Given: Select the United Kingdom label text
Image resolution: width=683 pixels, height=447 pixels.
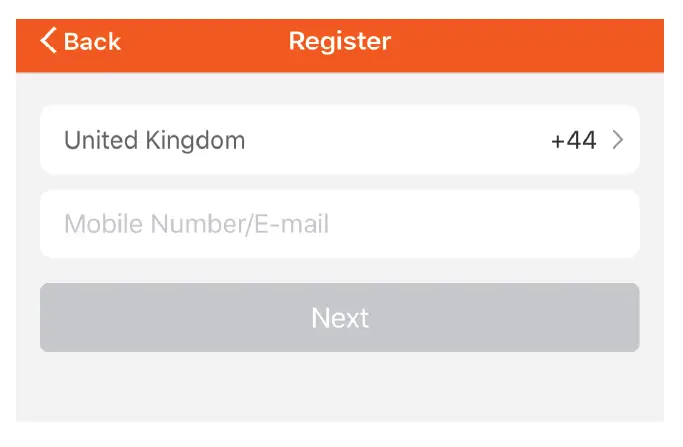Looking at the screenshot, I should coord(154,140).
